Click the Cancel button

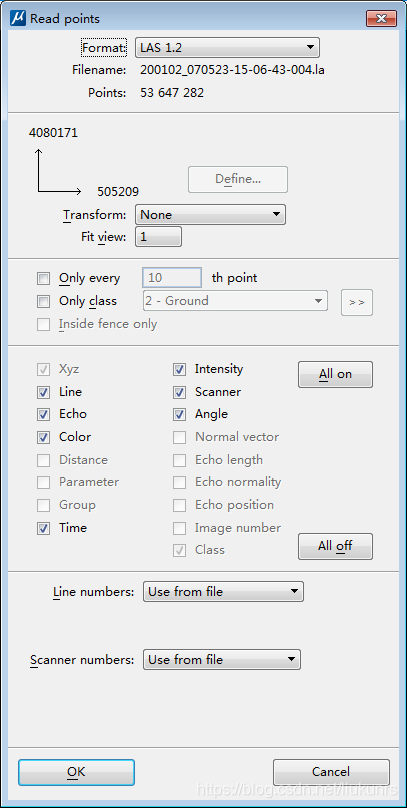pos(331,772)
